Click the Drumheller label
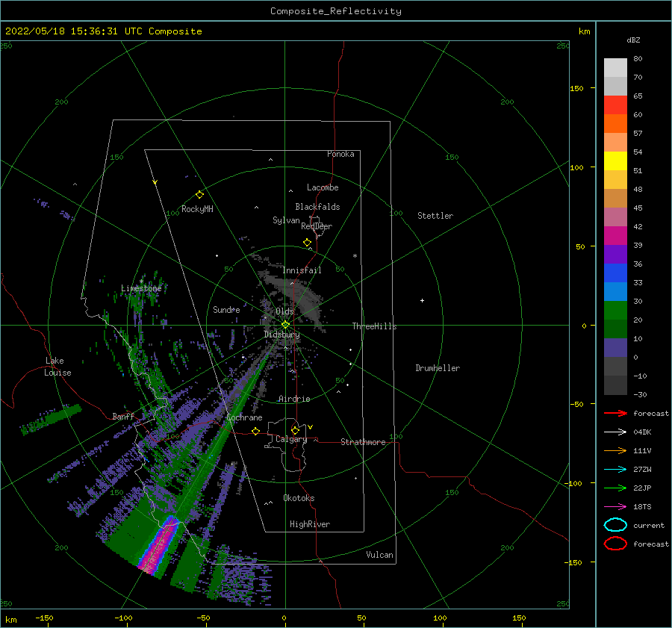Viewport: 672px width, 628px height. click(x=438, y=368)
